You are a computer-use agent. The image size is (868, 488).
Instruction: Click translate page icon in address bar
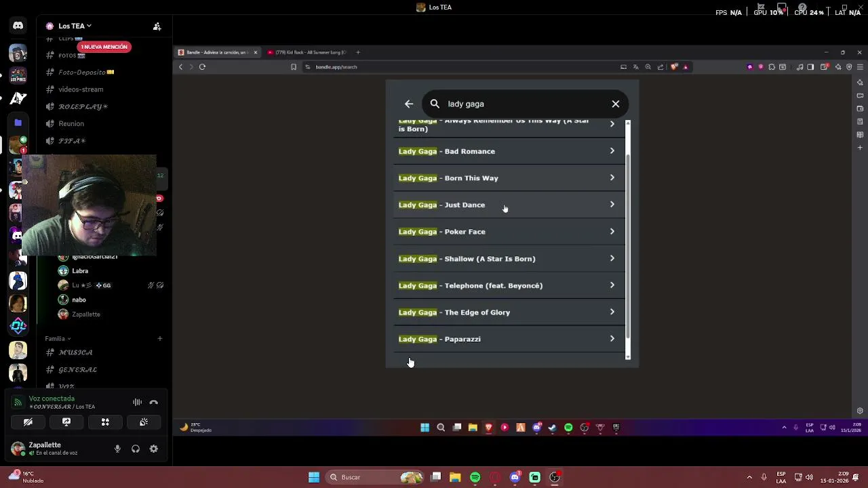[636, 66]
